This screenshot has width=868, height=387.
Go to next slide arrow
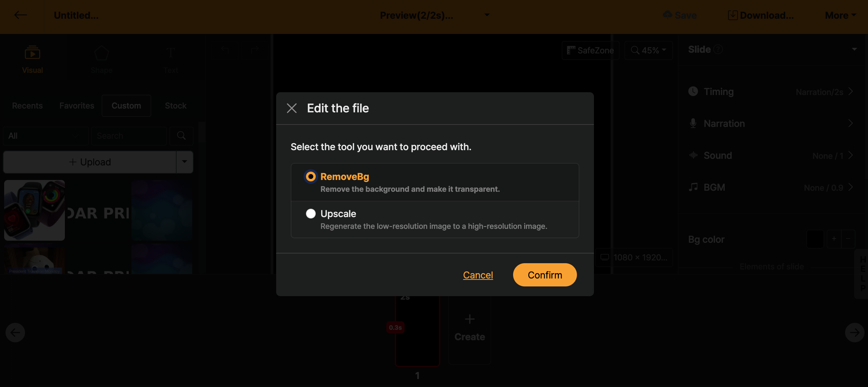coord(854,333)
